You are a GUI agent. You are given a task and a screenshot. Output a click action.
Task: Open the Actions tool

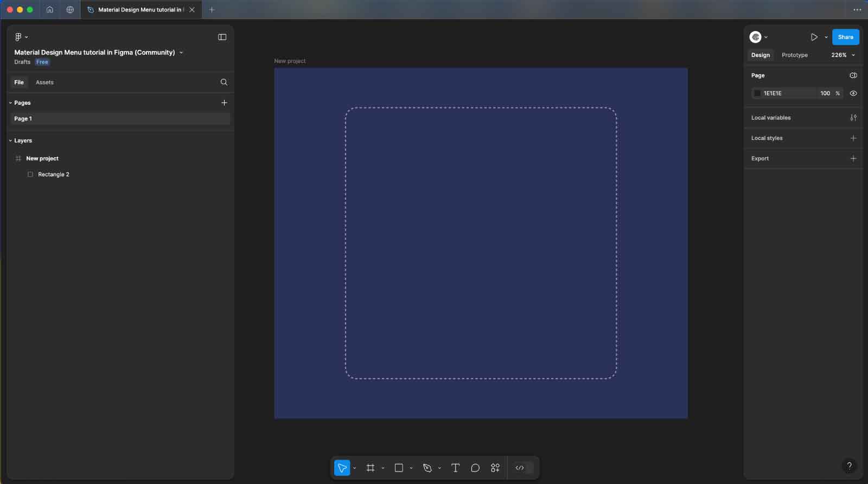[x=495, y=468]
